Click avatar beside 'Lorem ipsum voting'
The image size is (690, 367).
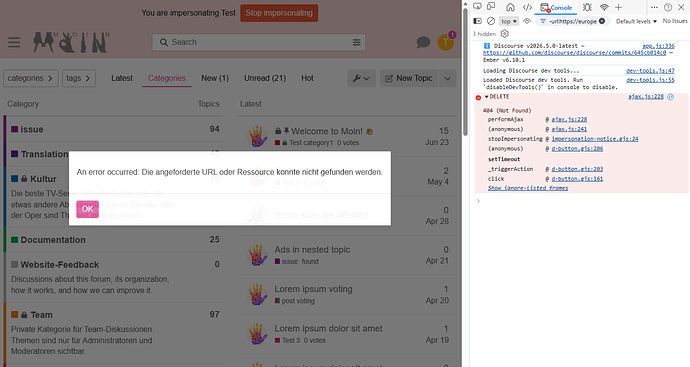[x=257, y=295]
